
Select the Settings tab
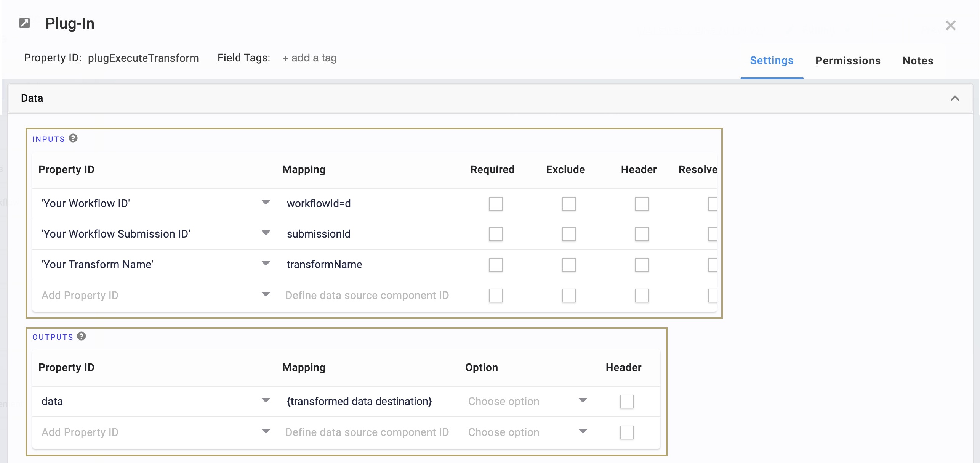pos(772,61)
